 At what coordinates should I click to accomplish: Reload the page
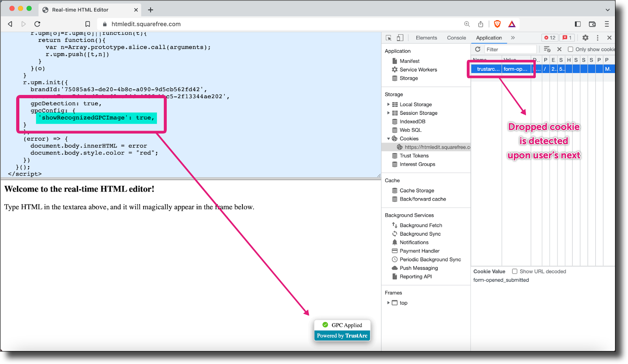(x=37, y=24)
